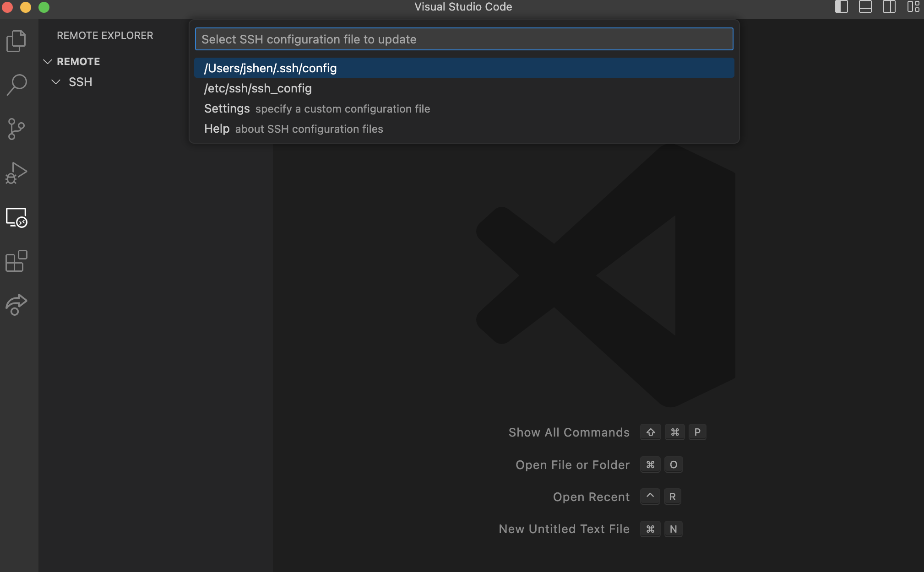Collapse the REMOTE section chevron
Viewport: 924px width, 572px height.
tap(48, 61)
